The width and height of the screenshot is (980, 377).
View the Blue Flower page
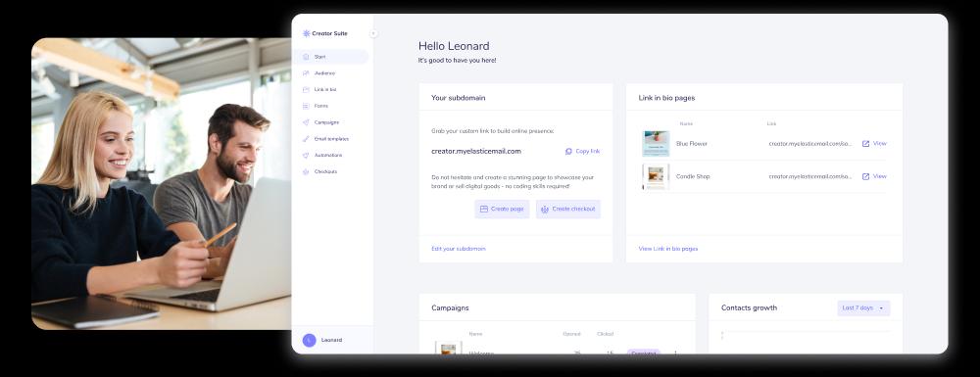click(x=879, y=144)
